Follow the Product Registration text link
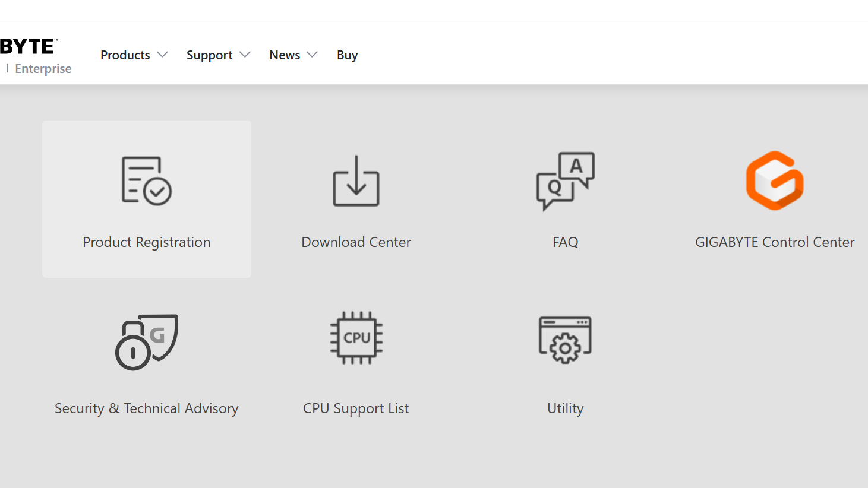This screenshot has height=488, width=868. point(147,242)
